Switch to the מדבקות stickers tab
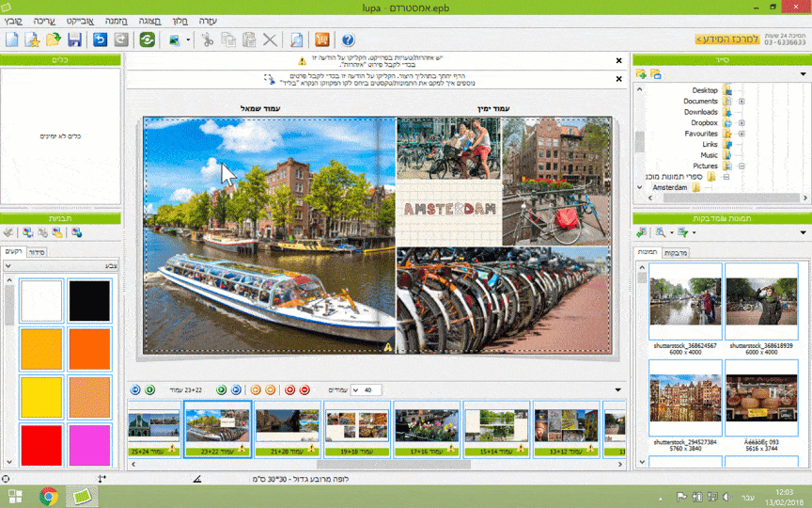 (676, 252)
